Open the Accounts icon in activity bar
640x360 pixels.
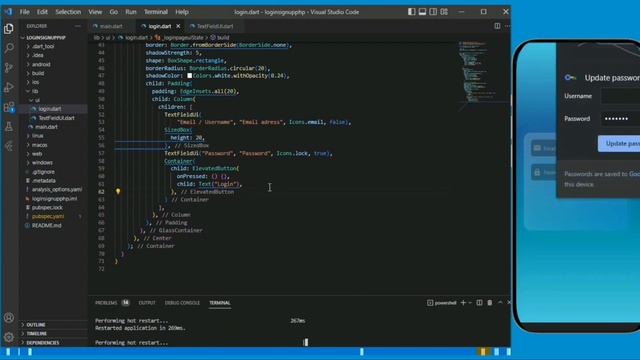[x=9, y=318]
